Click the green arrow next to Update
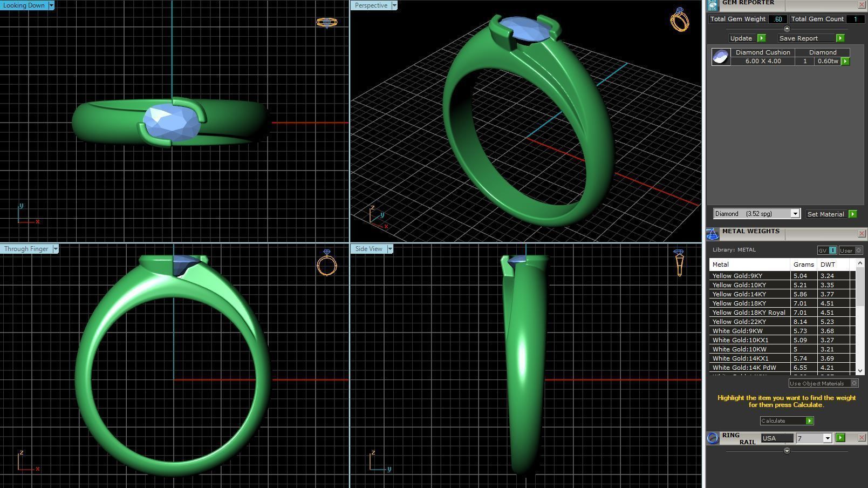Viewport: 868px width, 488px height. pyautogui.click(x=761, y=38)
